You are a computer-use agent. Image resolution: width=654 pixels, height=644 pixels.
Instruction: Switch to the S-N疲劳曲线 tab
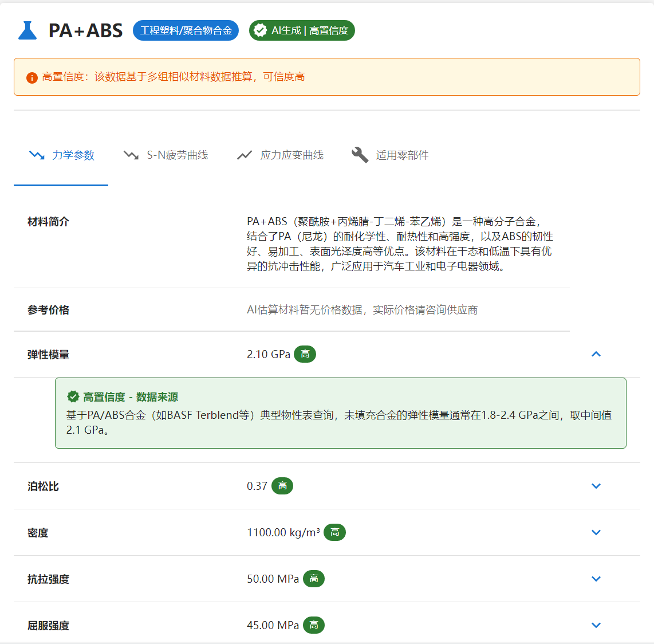point(177,155)
